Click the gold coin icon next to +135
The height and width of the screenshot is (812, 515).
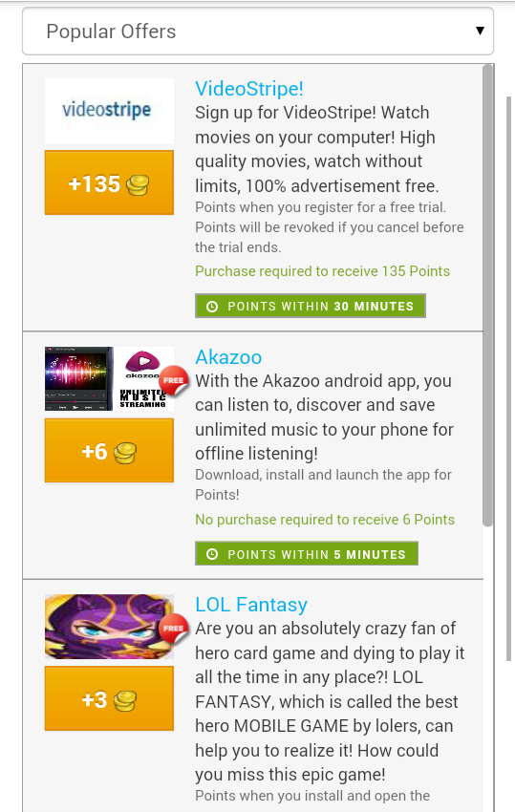click(138, 185)
